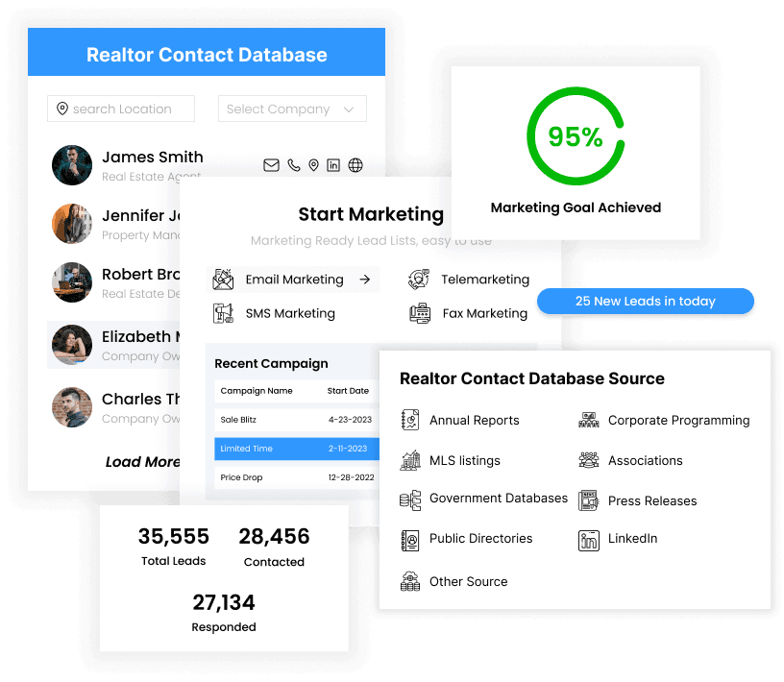The image size is (784, 682).
Task: Click the 95% marketing goal progress ring
Action: 576,136
